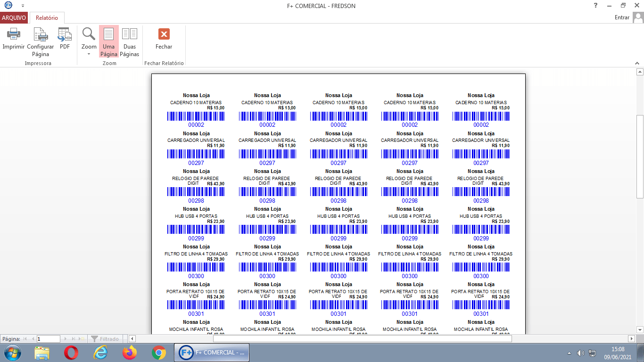Screen dimensions: 644x362
Task: Click the Zoom magnifier icon
Action: click(x=89, y=34)
